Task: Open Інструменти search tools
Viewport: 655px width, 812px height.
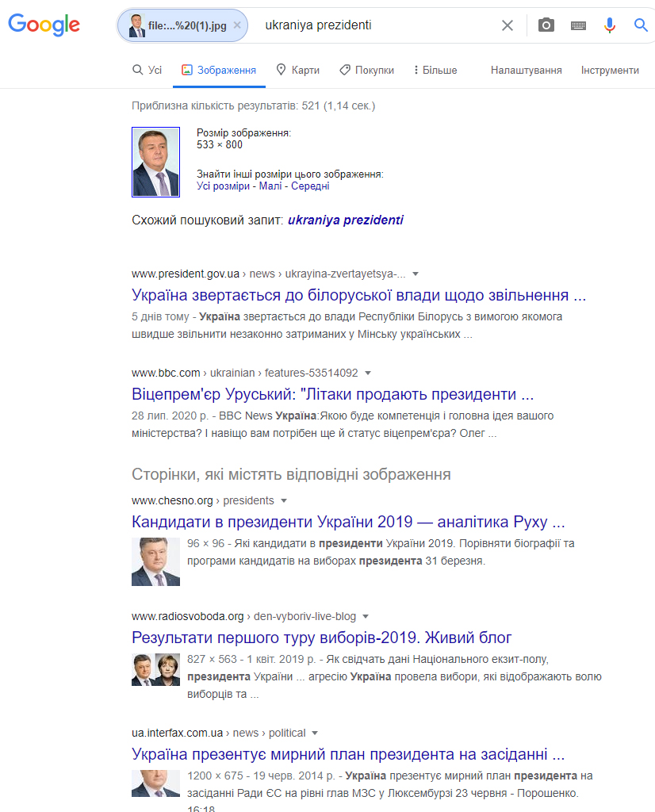Action: [x=610, y=70]
